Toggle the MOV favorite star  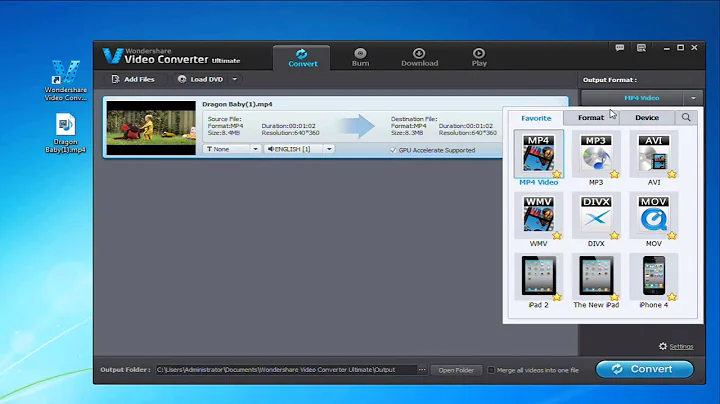coord(672,236)
